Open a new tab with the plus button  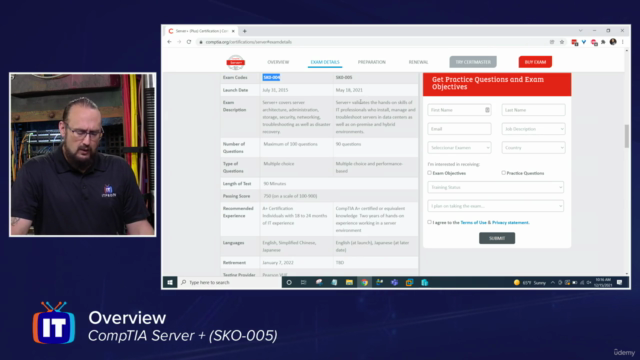(x=245, y=31)
